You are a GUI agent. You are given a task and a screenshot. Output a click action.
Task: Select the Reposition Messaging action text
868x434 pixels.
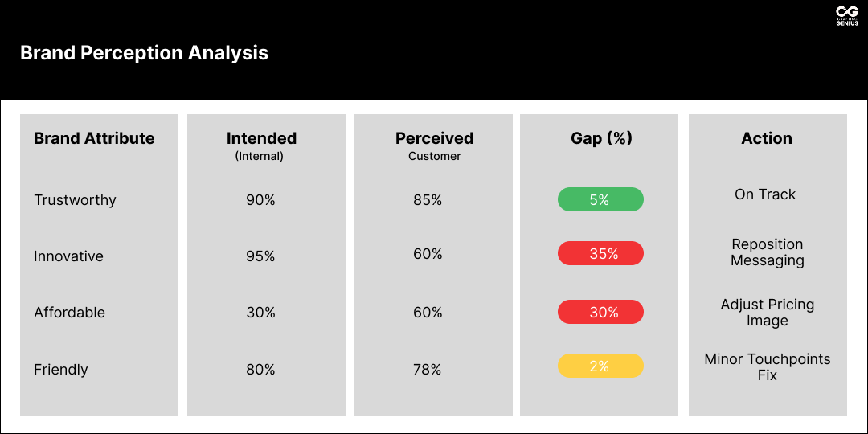768,252
